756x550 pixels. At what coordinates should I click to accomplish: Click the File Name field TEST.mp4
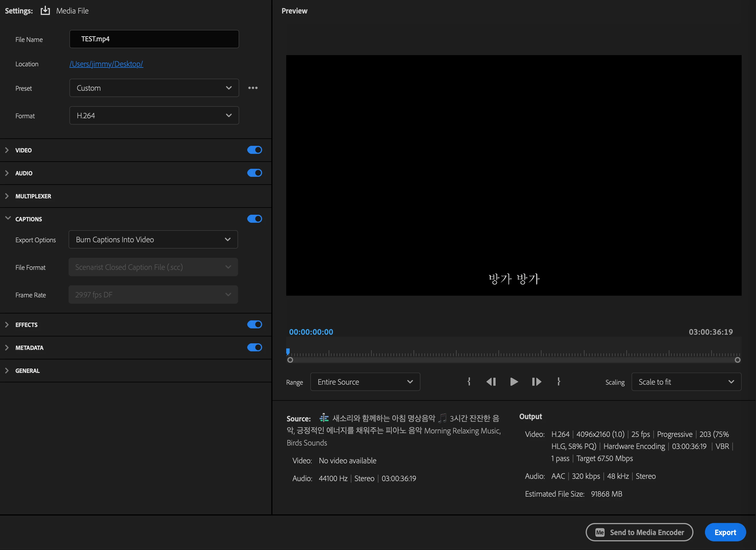[154, 39]
